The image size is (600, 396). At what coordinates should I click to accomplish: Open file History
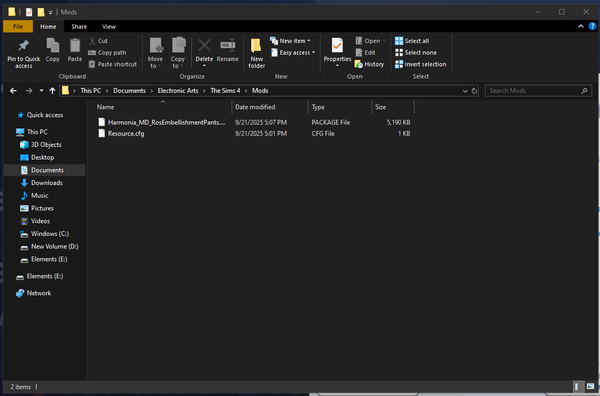(369, 64)
